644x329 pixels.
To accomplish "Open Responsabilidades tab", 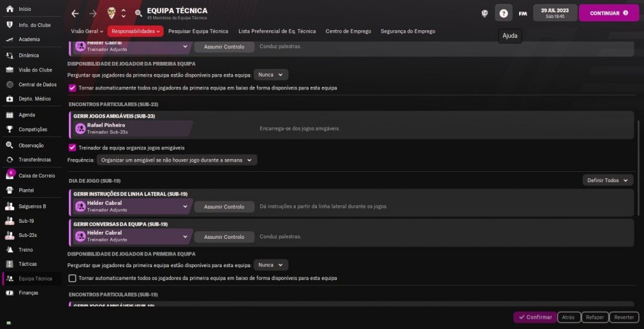I will pos(135,31).
